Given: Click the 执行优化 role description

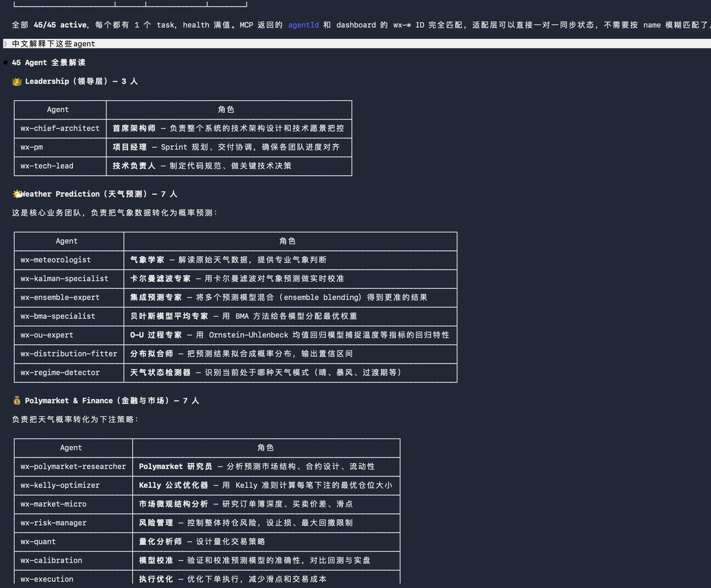Looking at the screenshot, I should pyautogui.click(x=233, y=579).
